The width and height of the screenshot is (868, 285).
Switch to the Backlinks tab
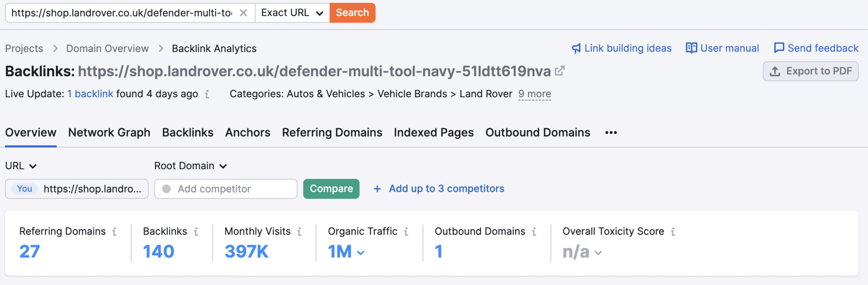188,133
